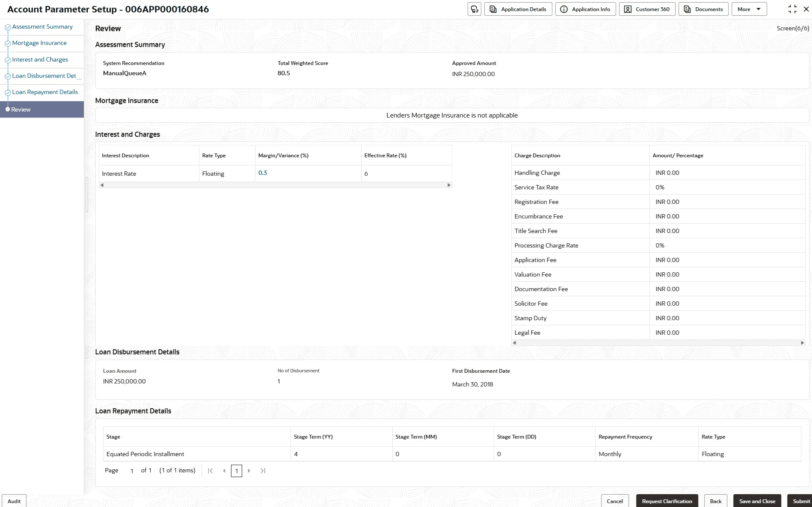812x507 pixels.
Task: Click the Interest and Charges step checkmark icon
Action: [8, 60]
